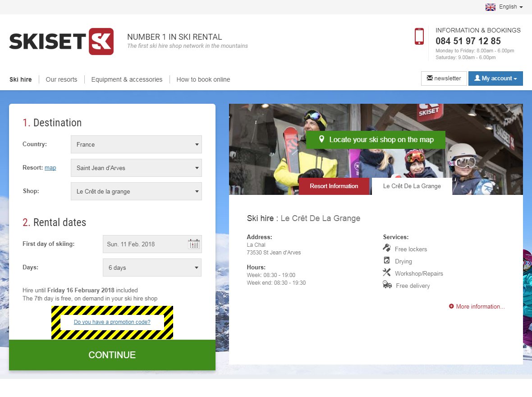Click Do you have a promotion code link

click(112, 322)
